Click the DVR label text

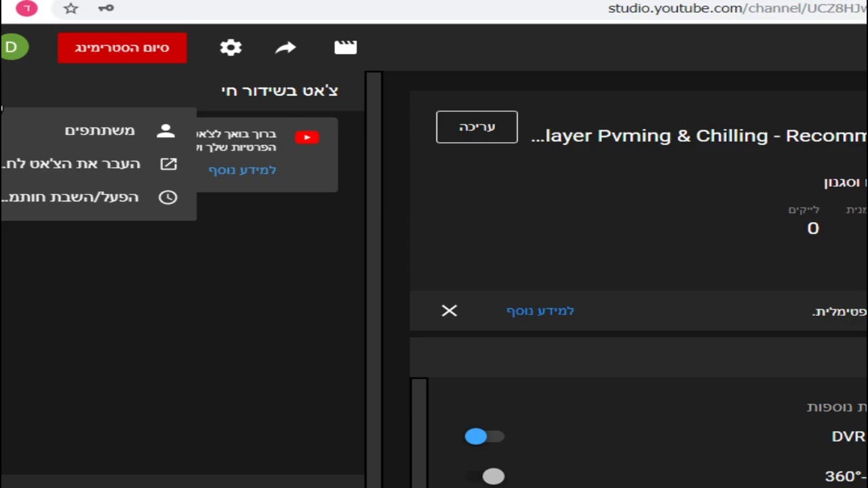(x=848, y=436)
